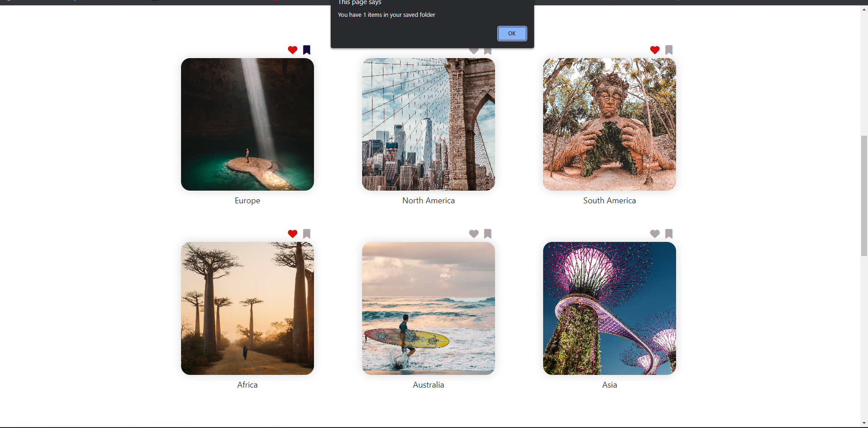The width and height of the screenshot is (868, 428).
Task: Select the Europe destination label
Action: (247, 200)
